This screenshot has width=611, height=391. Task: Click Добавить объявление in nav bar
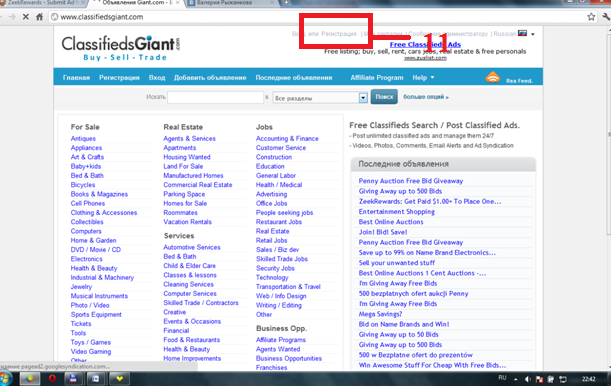click(210, 78)
